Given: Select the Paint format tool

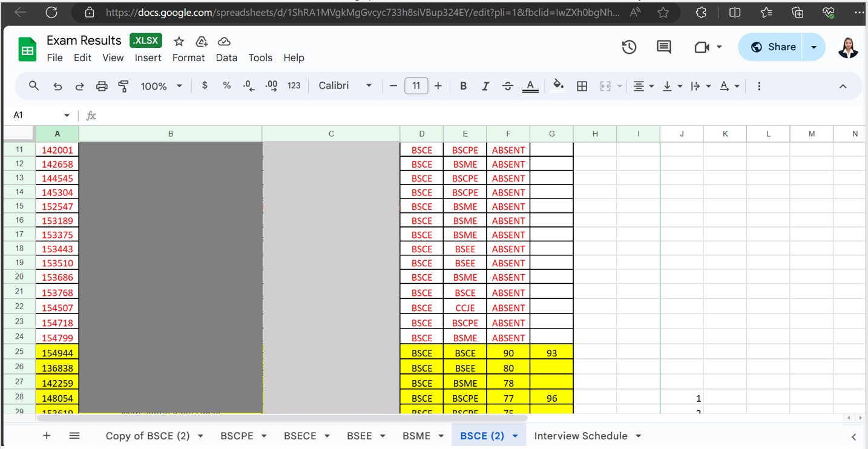Looking at the screenshot, I should 123,87.
